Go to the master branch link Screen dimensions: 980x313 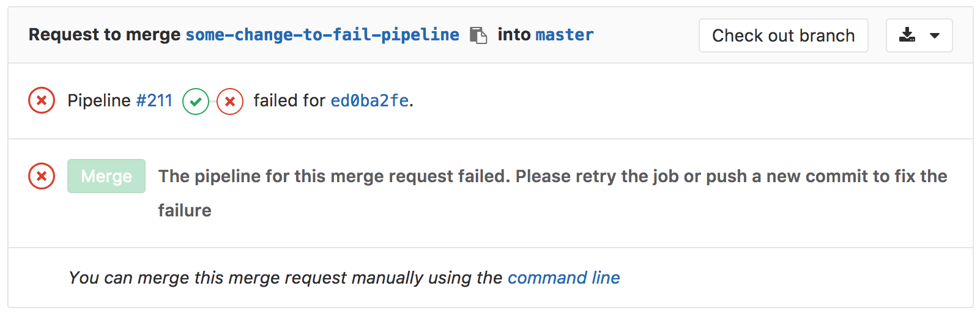564,35
